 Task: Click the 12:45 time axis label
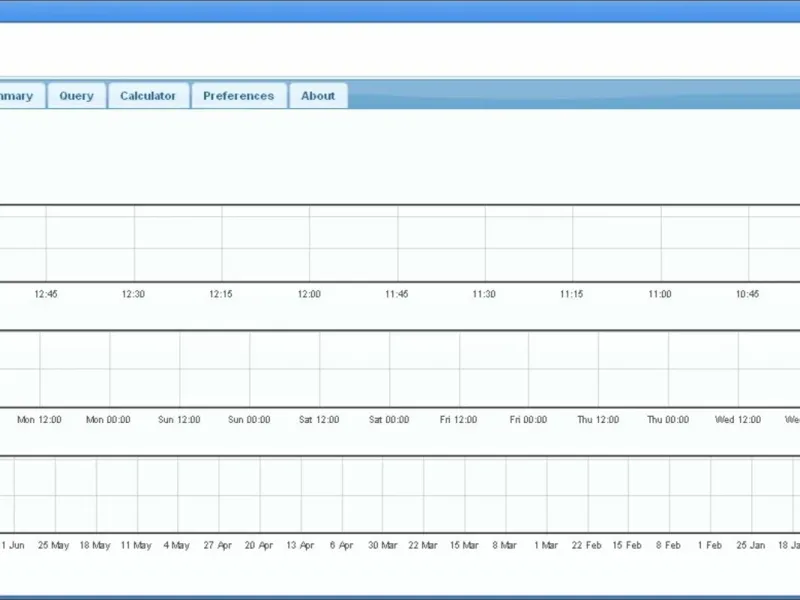[x=46, y=294]
